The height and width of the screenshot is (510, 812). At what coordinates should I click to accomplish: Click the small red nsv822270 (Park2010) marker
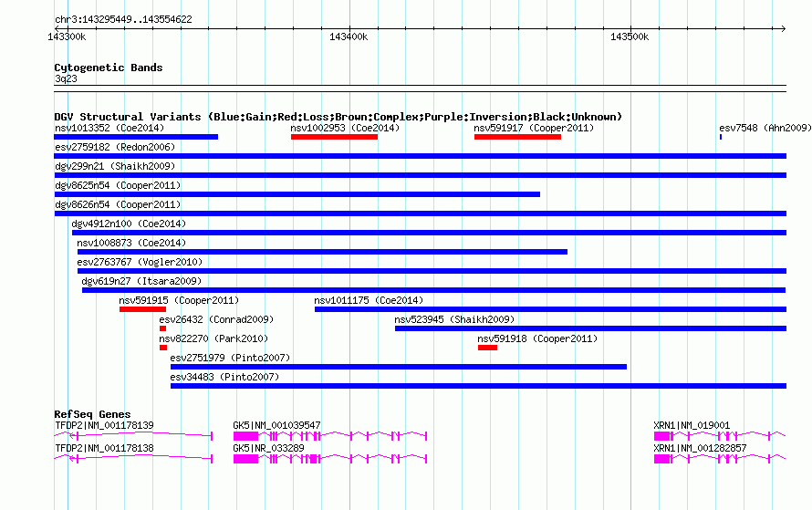[163, 348]
